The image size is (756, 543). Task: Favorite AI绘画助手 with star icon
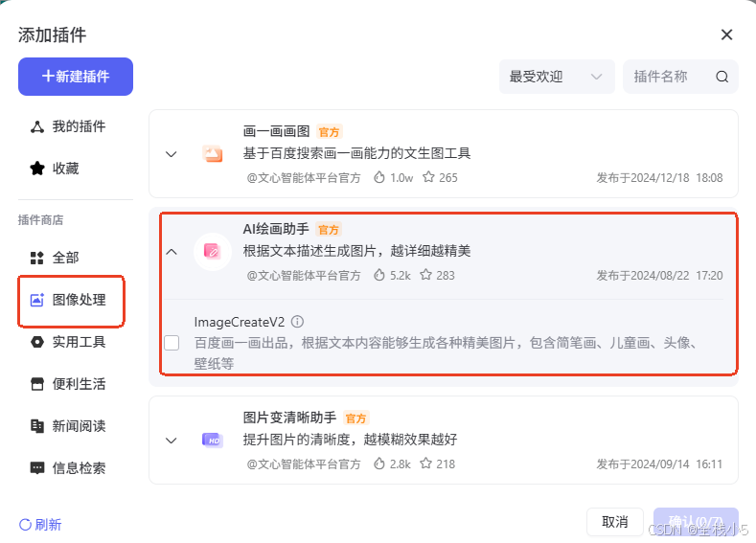pos(425,275)
